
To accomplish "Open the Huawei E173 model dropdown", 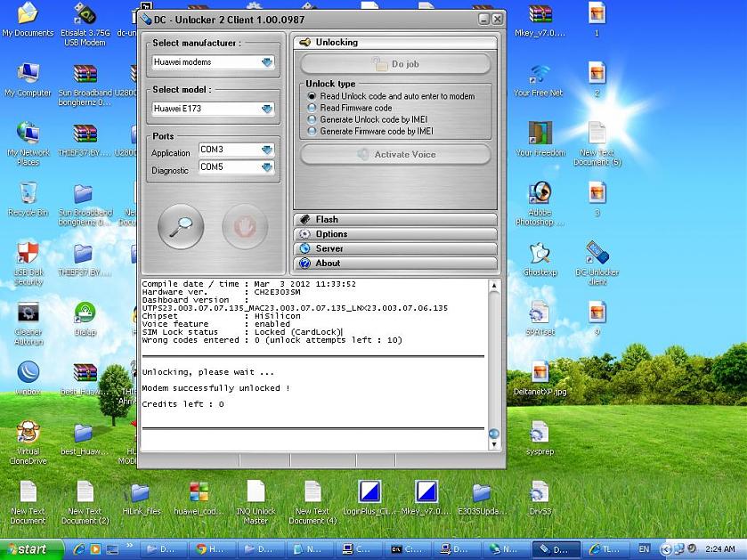I will pos(266,109).
